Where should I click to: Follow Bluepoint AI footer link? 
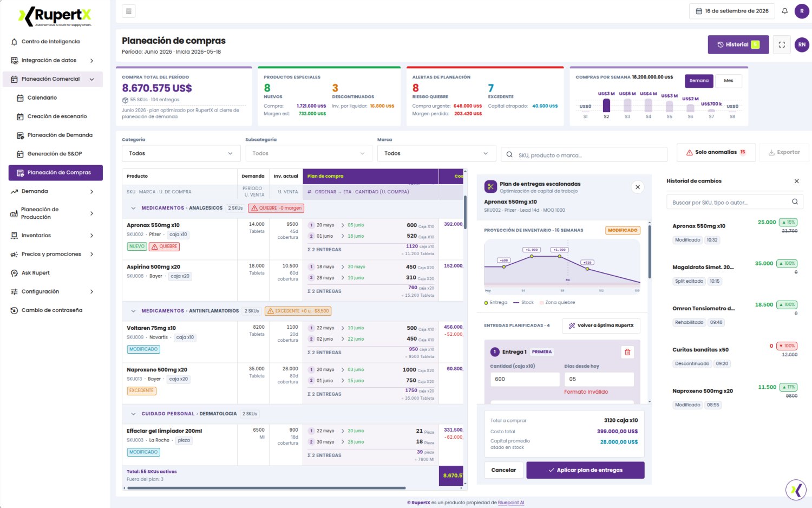[x=511, y=503]
